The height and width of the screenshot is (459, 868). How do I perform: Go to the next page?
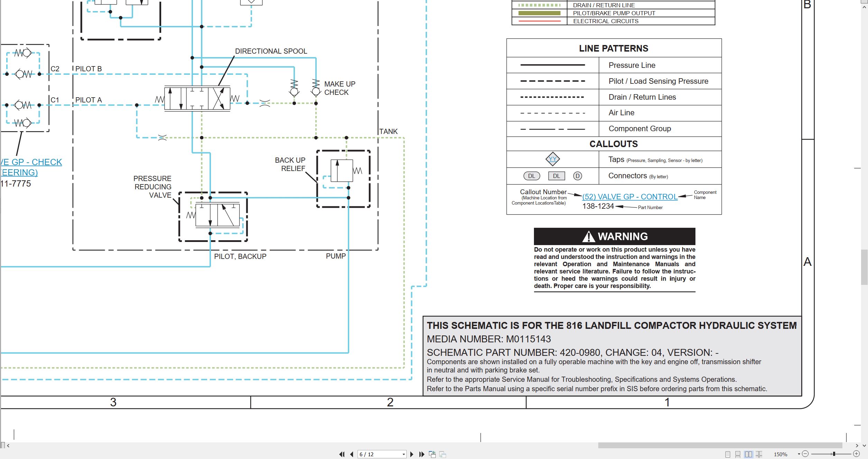click(412, 454)
